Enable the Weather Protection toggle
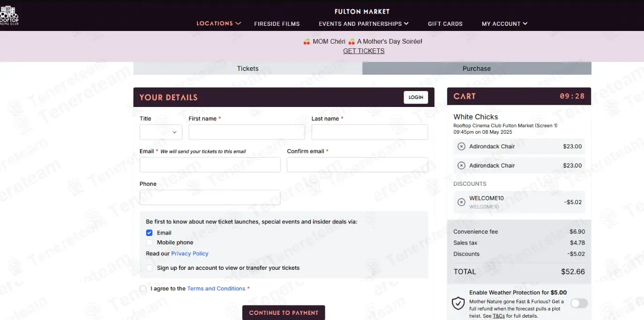 pos(579,303)
